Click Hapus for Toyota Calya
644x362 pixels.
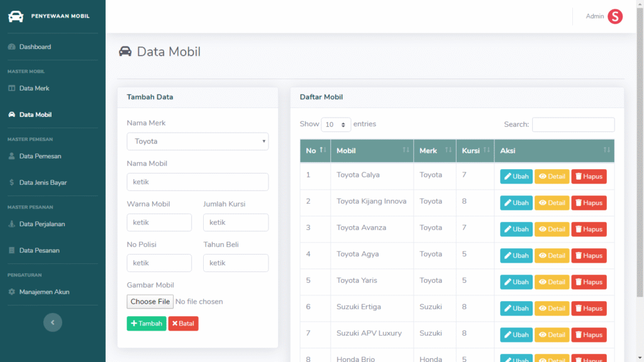click(589, 177)
